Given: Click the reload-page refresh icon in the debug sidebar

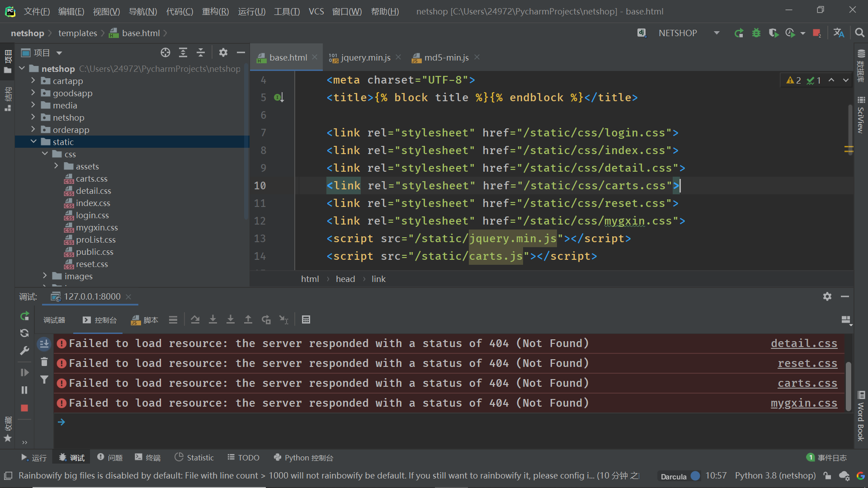Looking at the screenshot, I should pos(24,333).
